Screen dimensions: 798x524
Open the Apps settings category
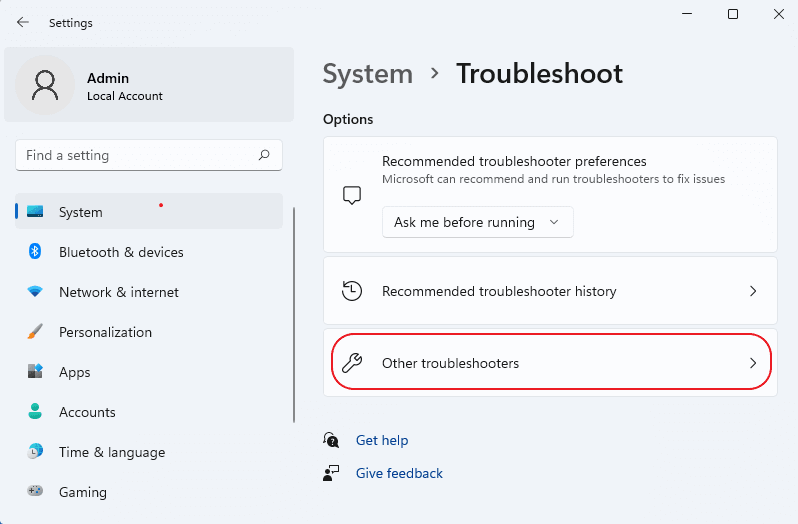(x=149, y=372)
